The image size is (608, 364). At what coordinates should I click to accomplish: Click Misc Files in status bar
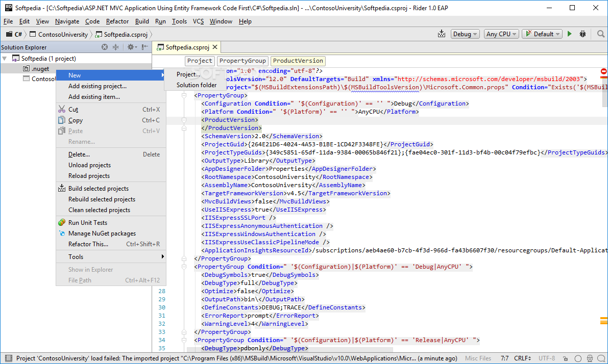[478, 358]
